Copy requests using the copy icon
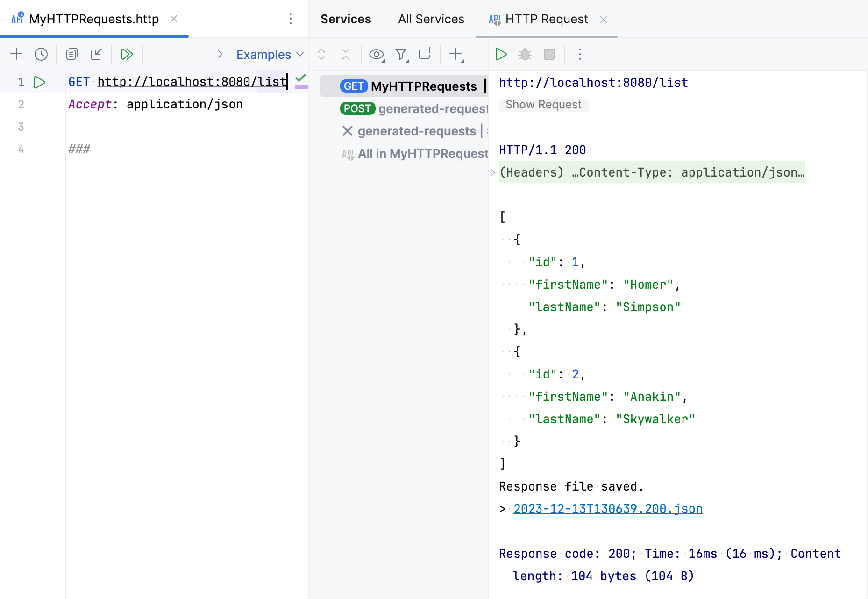This screenshot has width=868, height=599. point(71,54)
